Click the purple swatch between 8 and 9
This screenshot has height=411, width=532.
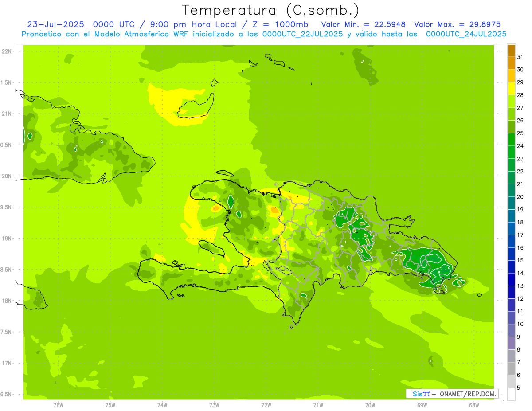tap(511, 343)
